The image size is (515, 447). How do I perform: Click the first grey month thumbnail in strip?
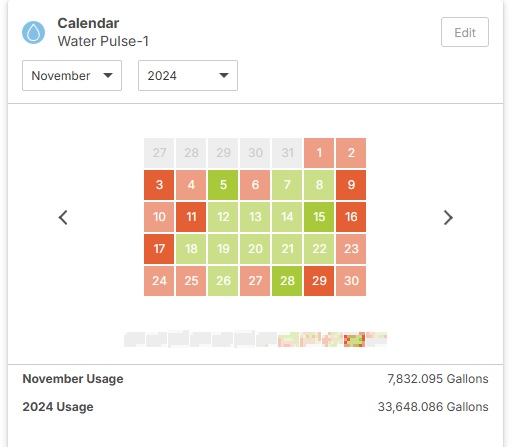coord(134,339)
